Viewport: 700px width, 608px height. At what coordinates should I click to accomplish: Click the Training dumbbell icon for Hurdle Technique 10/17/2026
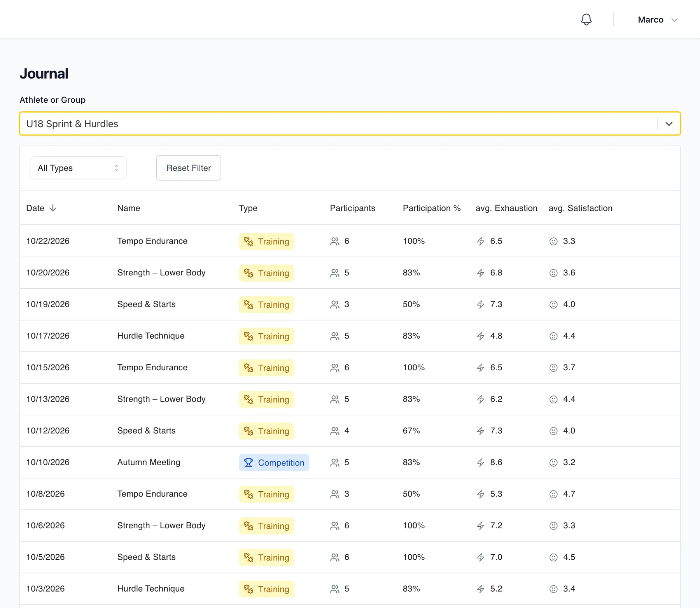[248, 336]
